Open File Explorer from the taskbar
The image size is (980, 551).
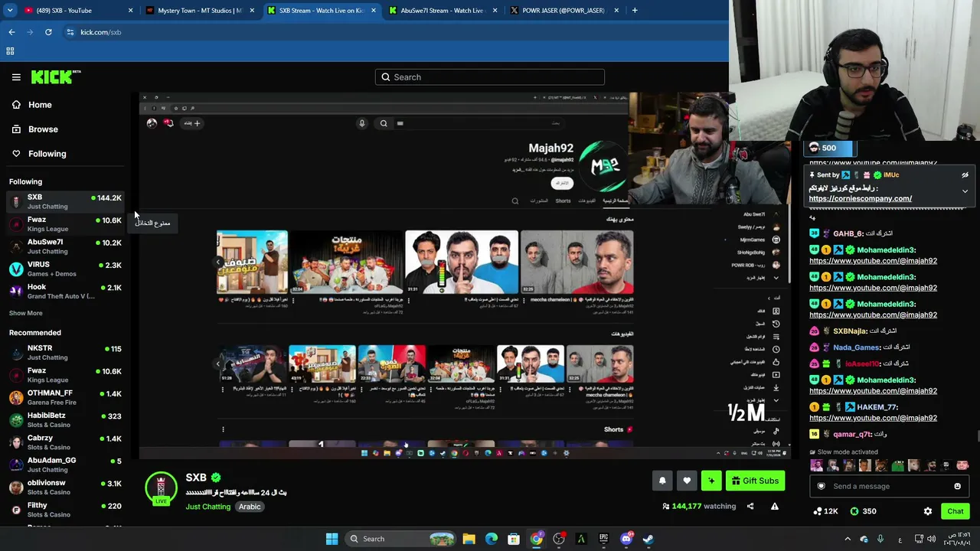(469, 539)
